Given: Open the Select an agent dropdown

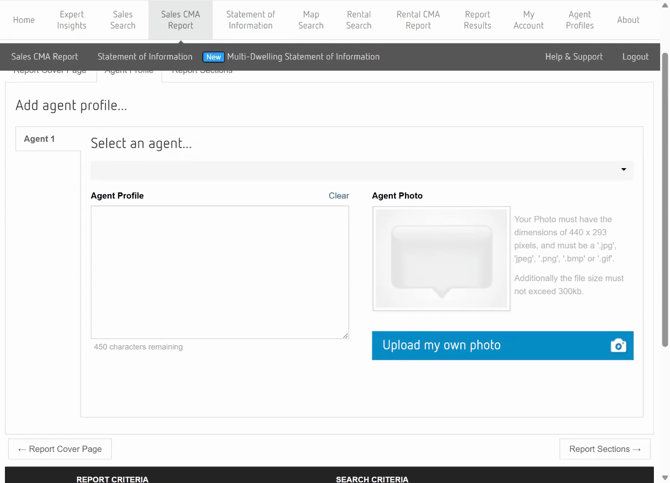Looking at the screenshot, I should [361, 170].
